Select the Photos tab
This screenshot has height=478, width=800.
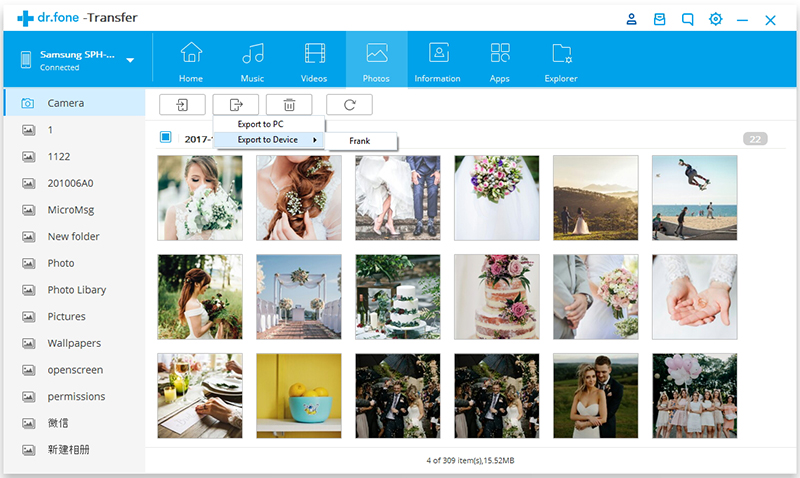[x=377, y=60]
